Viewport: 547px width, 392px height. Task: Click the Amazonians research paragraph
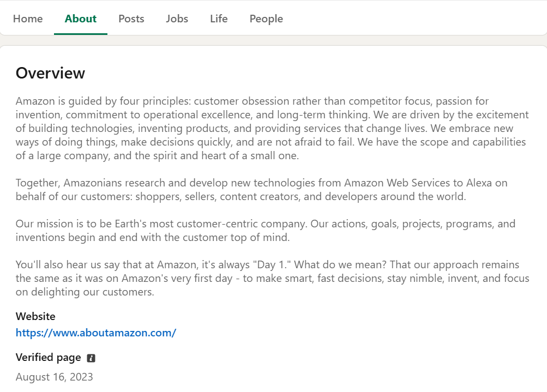261,189
